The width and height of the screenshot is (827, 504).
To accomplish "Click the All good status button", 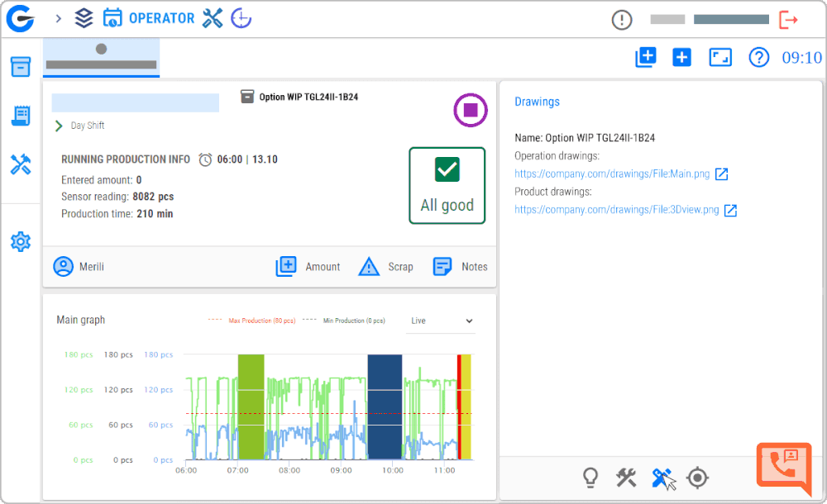I will coord(447,186).
